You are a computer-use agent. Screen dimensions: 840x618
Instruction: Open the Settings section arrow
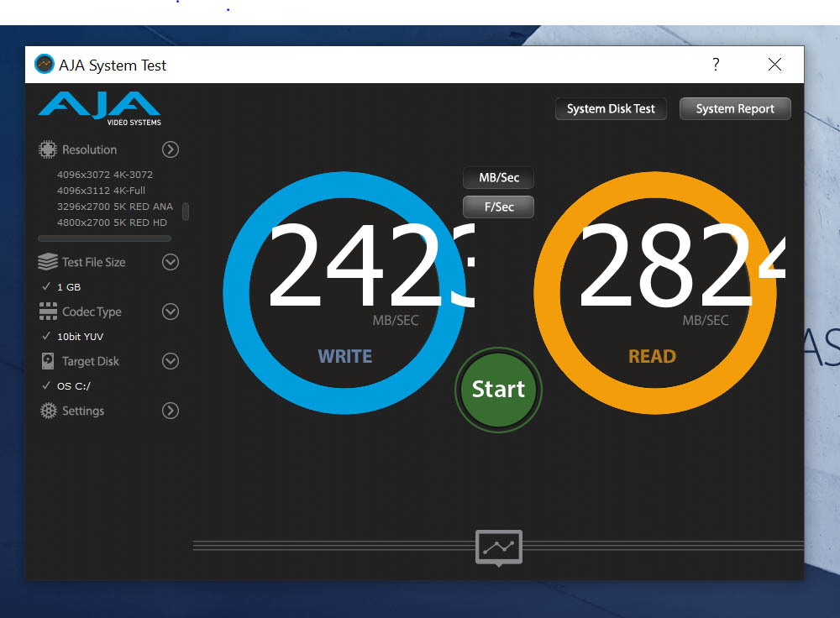171,411
